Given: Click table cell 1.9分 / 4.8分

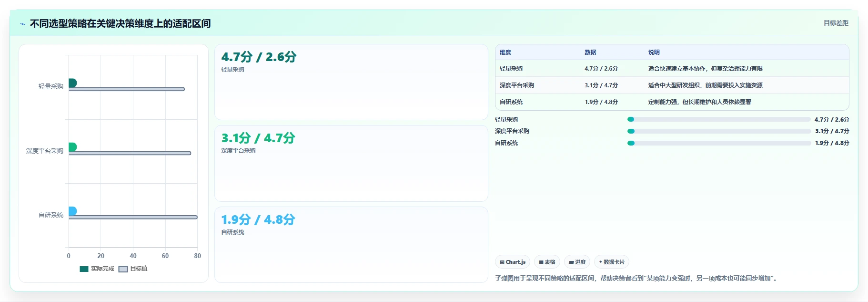Looking at the screenshot, I should pos(601,102).
